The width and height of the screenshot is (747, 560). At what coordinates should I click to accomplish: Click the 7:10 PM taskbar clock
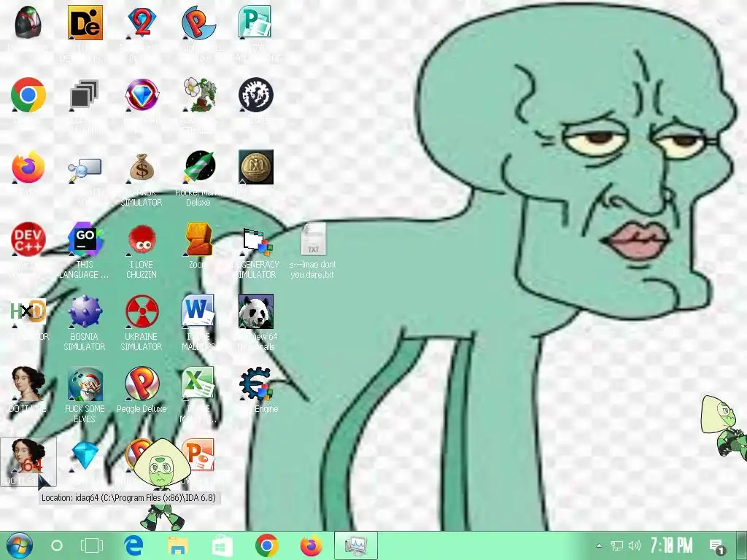tap(671, 545)
